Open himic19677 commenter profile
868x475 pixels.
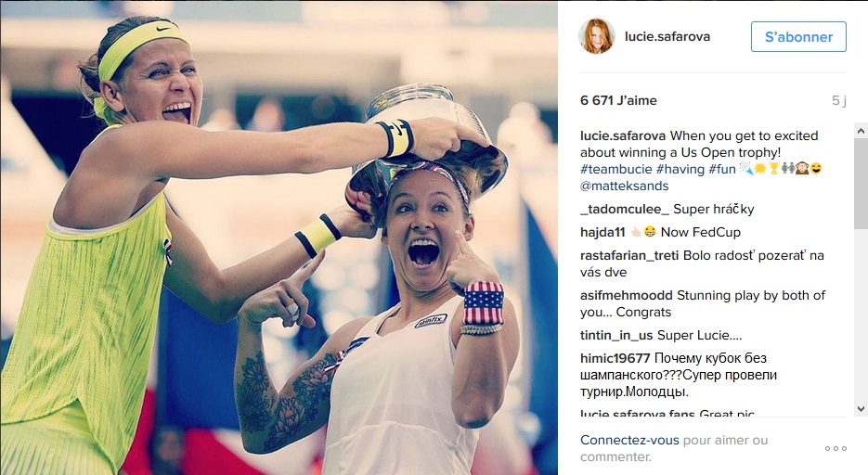615,358
